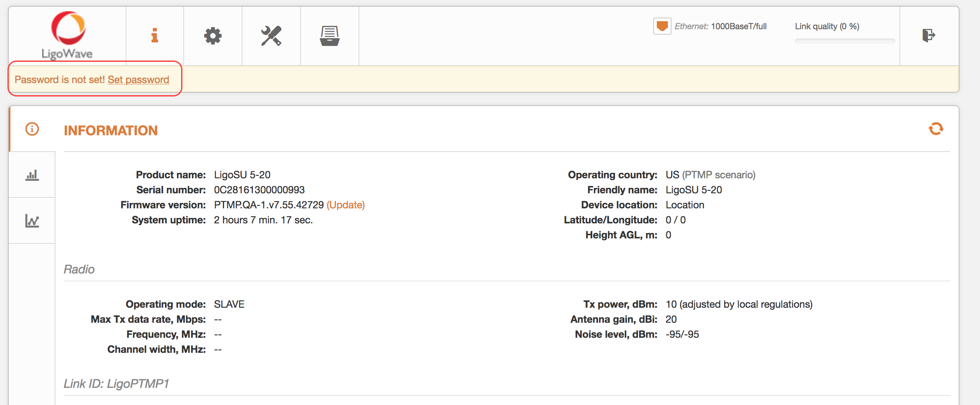Click the LigoWave logo

(68, 35)
